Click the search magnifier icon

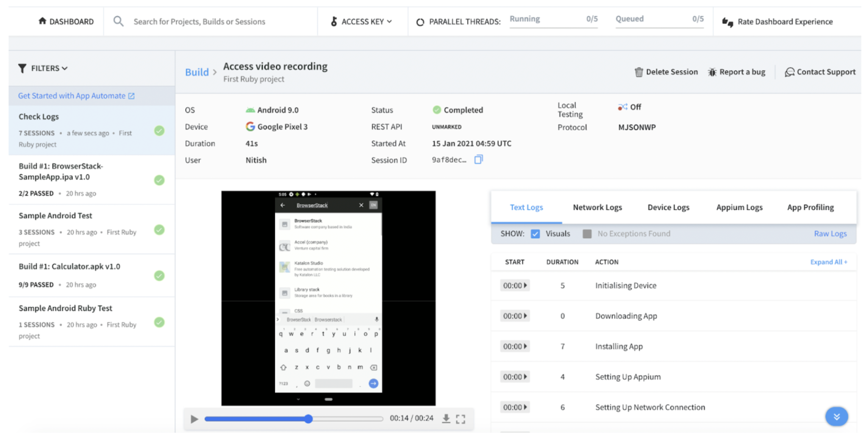[x=118, y=21]
